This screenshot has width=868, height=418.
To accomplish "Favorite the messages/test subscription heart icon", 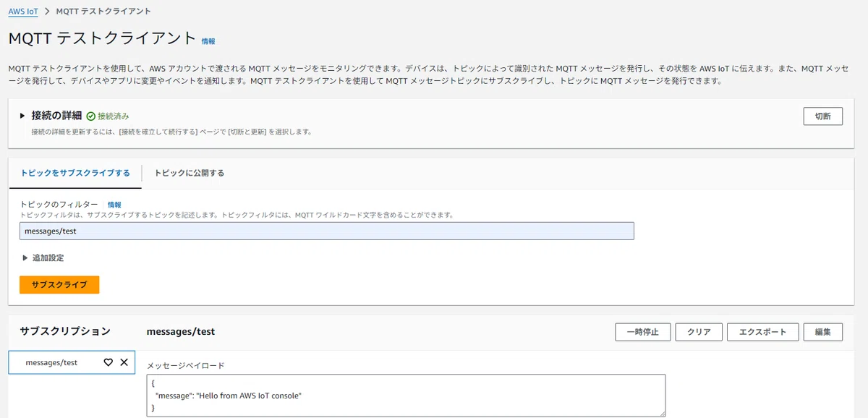I will [109, 362].
